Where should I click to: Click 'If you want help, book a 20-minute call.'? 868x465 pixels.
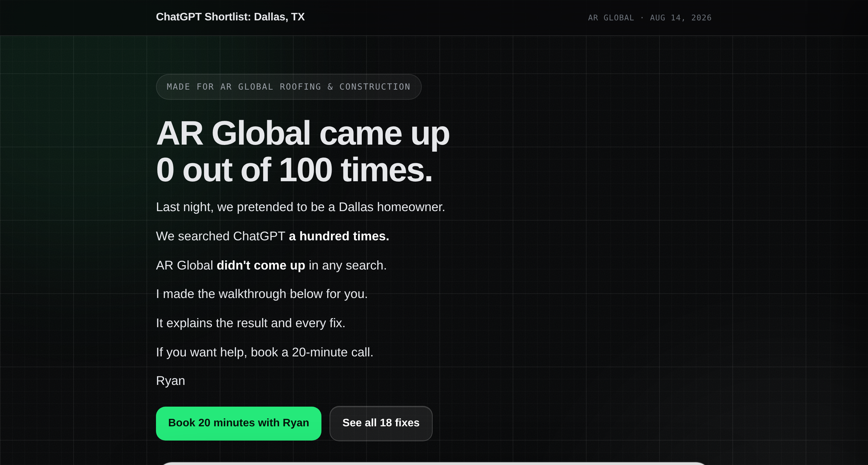click(x=264, y=352)
